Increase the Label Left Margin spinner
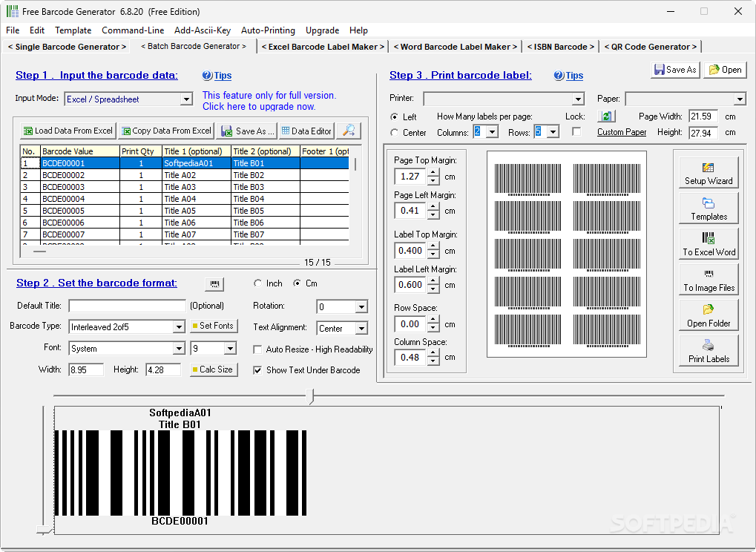 (433, 280)
